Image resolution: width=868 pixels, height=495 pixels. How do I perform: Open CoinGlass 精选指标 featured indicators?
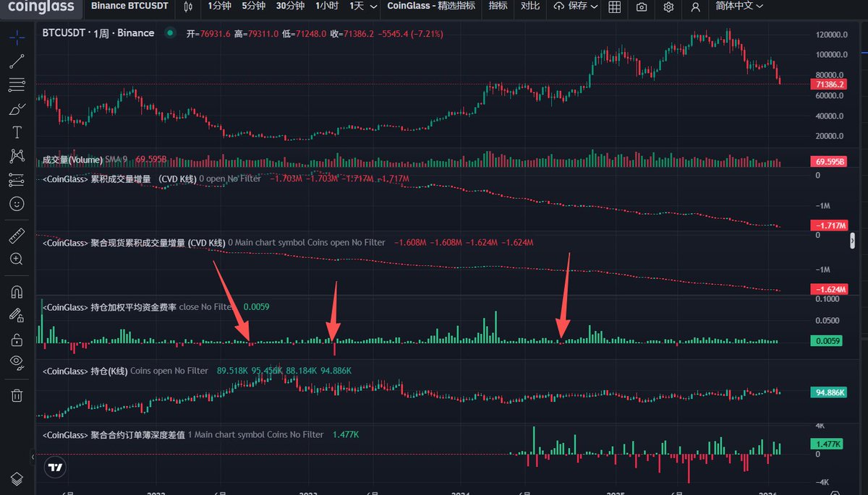[431, 7]
